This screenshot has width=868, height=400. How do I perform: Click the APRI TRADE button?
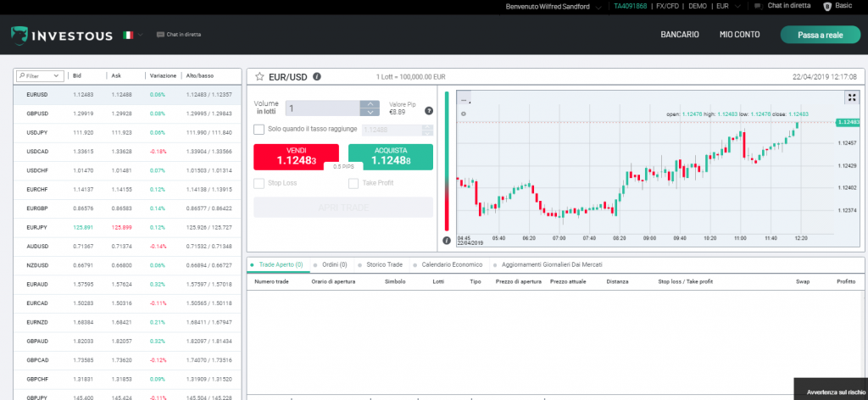[x=343, y=208]
